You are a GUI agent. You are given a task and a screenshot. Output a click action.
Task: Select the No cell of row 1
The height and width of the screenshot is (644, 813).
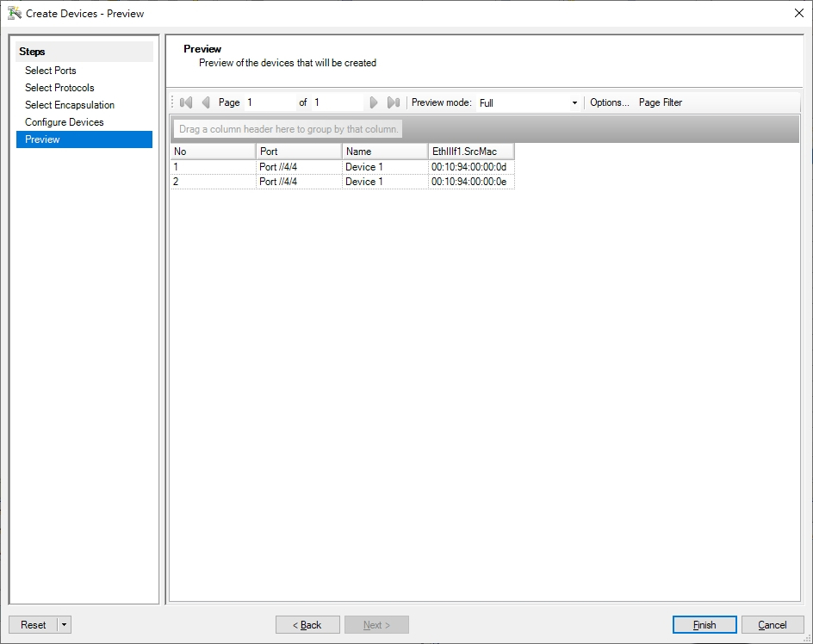[213, 167]
